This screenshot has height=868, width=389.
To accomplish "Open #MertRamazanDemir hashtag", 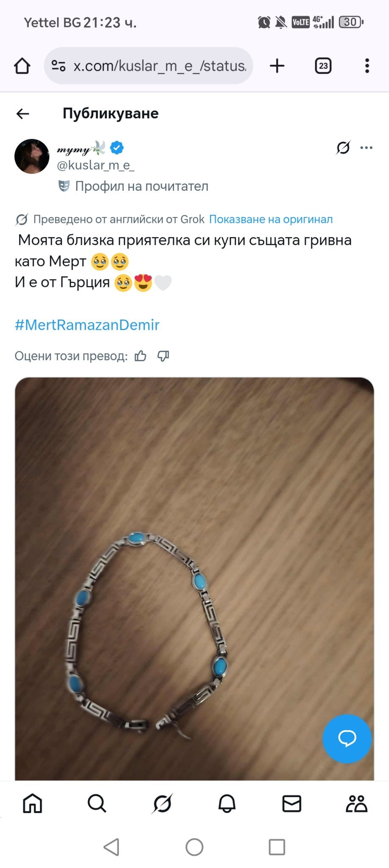I will (x=87, y=325).
